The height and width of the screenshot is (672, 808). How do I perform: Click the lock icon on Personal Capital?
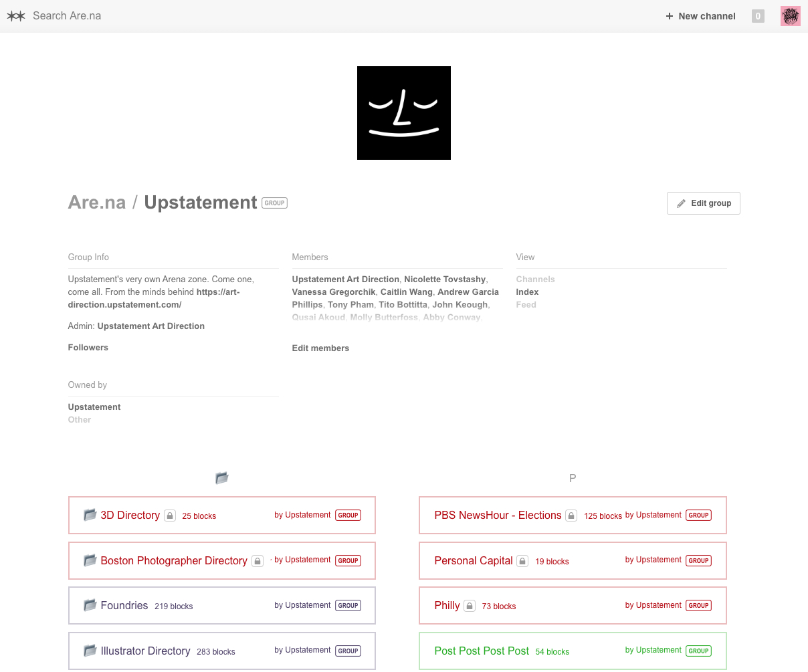pyautogui.click(x=523, y=561)
